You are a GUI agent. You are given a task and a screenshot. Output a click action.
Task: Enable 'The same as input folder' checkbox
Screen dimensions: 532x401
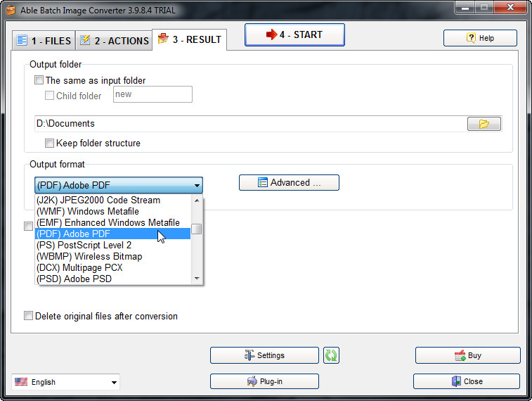(39, 80)
